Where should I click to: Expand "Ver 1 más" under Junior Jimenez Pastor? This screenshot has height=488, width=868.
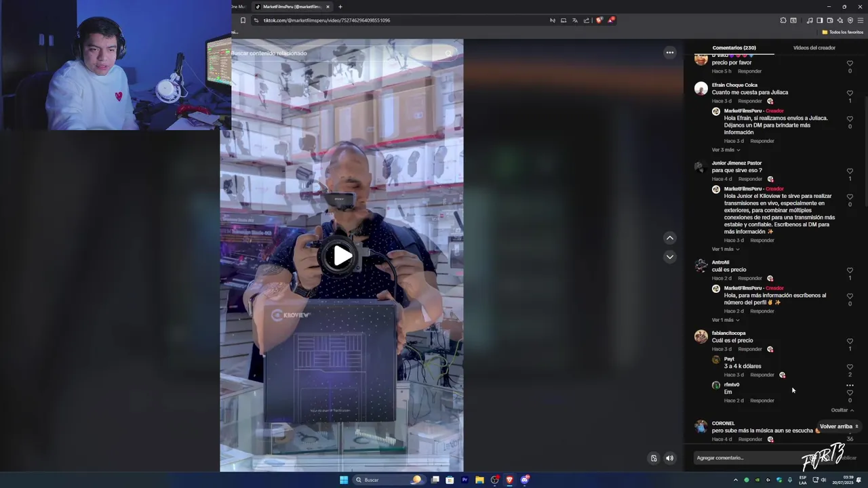click(x=726, y=249)
